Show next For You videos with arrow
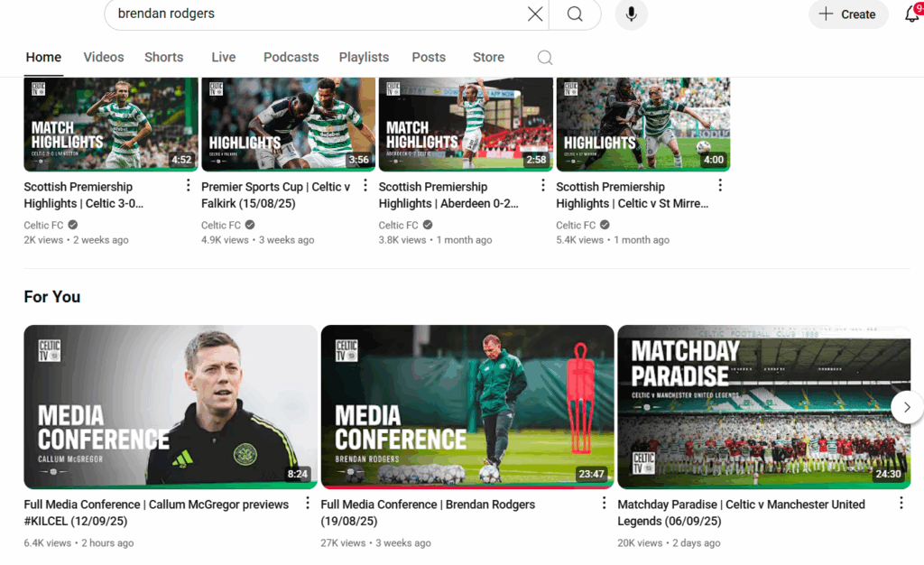 tap(907, 407)
